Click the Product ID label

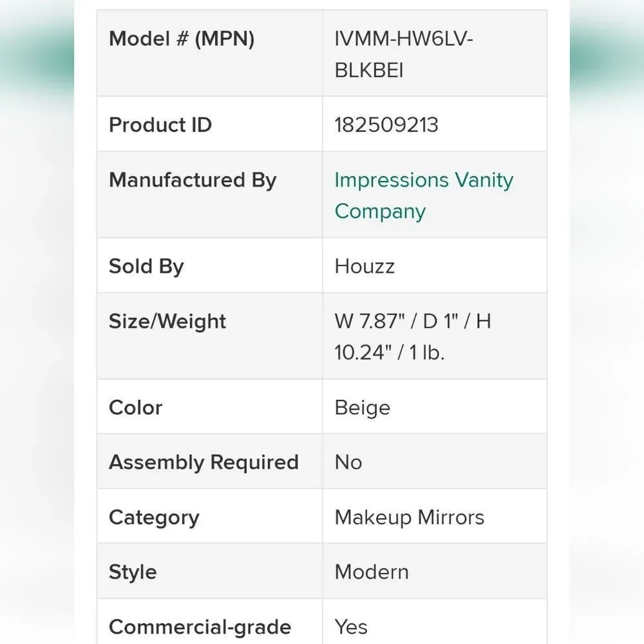(x=160, y=124)
